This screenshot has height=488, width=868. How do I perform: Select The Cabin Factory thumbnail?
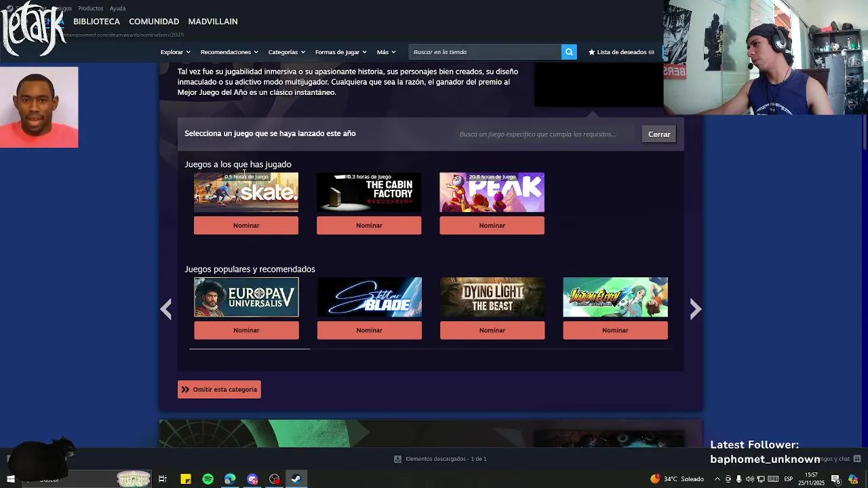point(369,192)
